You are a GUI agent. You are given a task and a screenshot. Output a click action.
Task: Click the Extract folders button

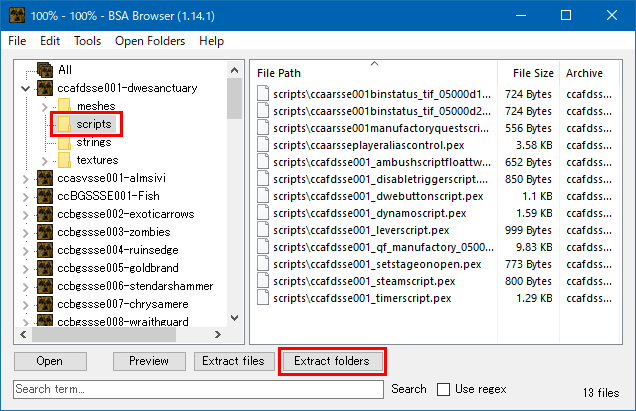point(332,361)
